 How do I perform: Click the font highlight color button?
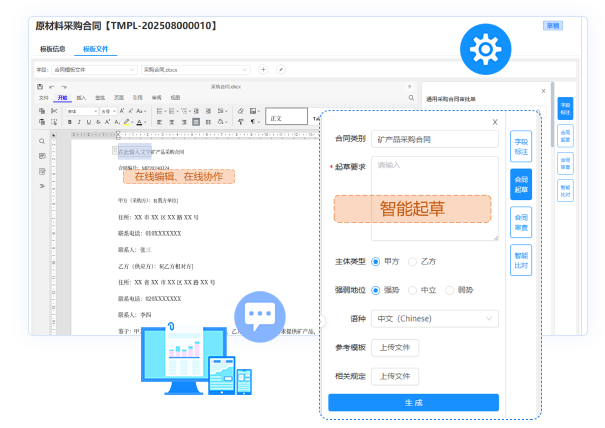pyautogui.click(x=125, y=121)
